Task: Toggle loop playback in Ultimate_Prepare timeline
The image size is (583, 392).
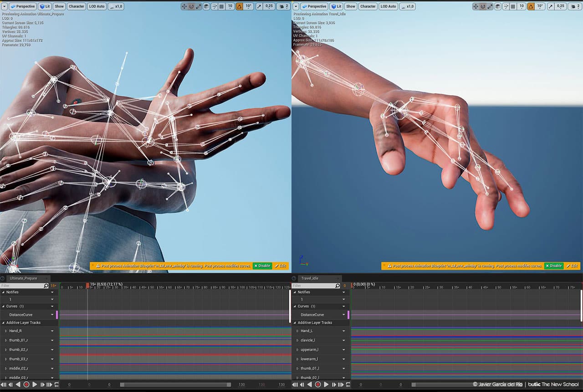Action: 56,385
